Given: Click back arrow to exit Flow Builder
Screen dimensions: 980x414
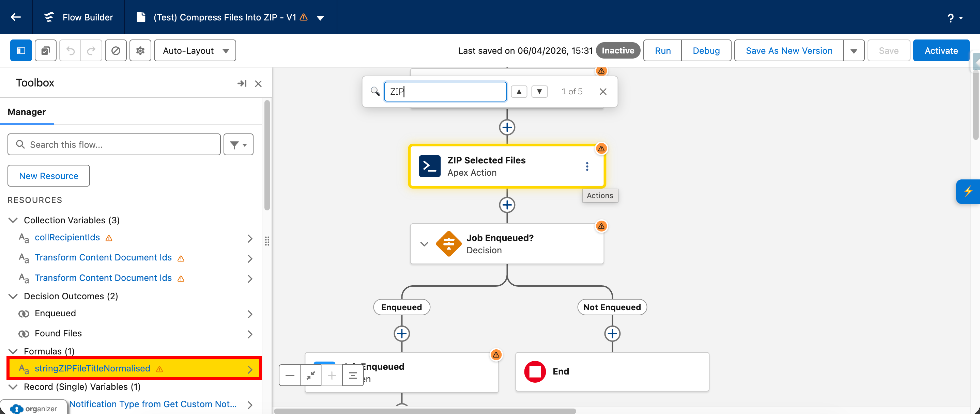Looking at the screenshot, I should coord(16,17).
